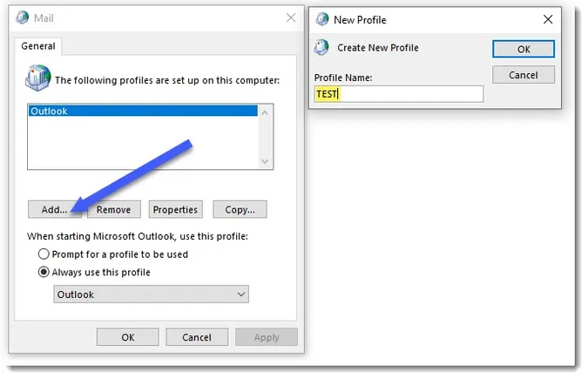Focus the Profile Name text field
This screenshot has width=588, height=379.
[x=398, y=93]
